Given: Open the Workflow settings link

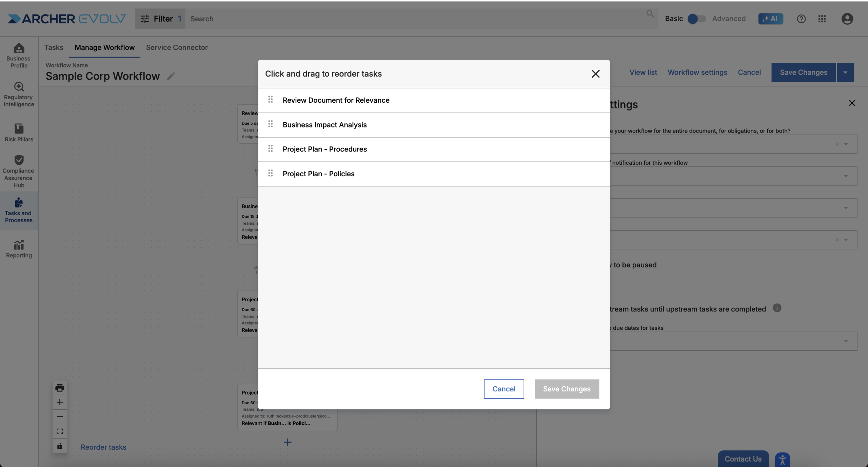Looking at the screenshot, I should tap(697, 72).
